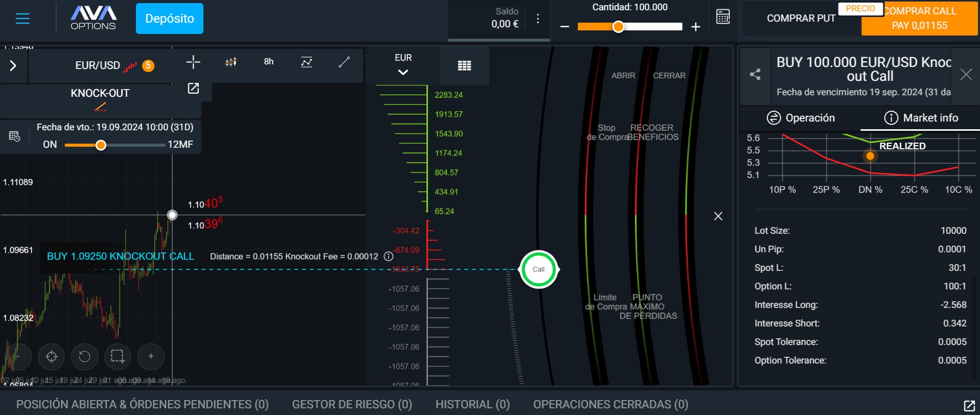The height and width of the screenshot is (415, 980).
Task: Switch to ABRIR mode
Action: pyautogui.click(x=623, y=76)
